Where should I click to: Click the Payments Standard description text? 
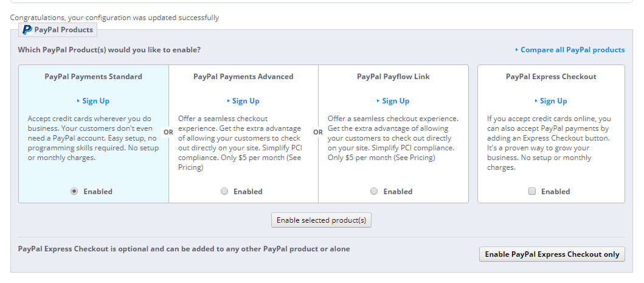click(93, 138)
